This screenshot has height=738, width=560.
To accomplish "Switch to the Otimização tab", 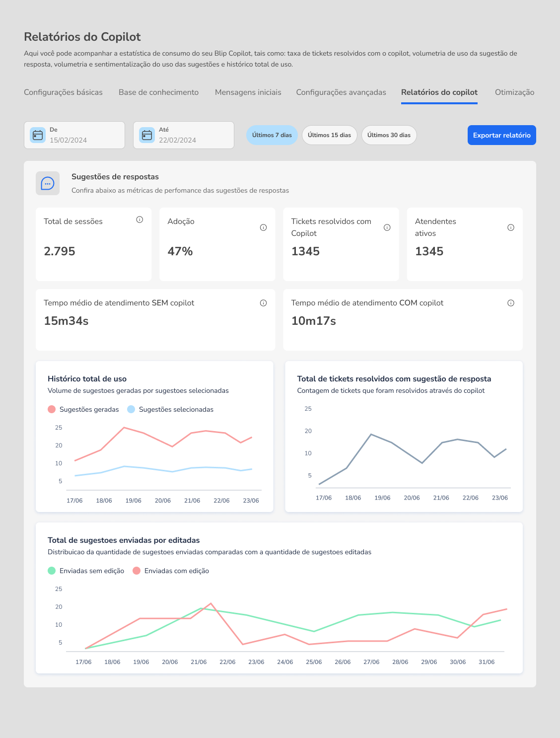I will (x=515, y=92).
